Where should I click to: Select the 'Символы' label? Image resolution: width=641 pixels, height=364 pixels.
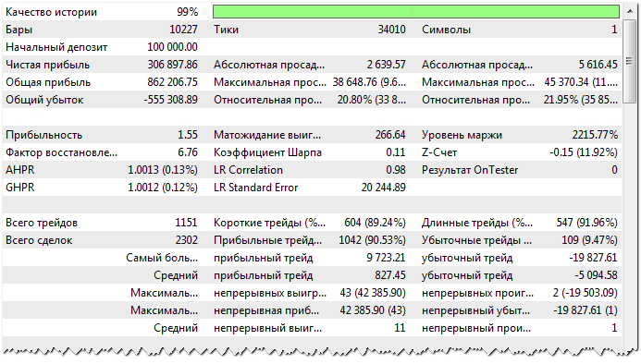[x=446, y=30]
